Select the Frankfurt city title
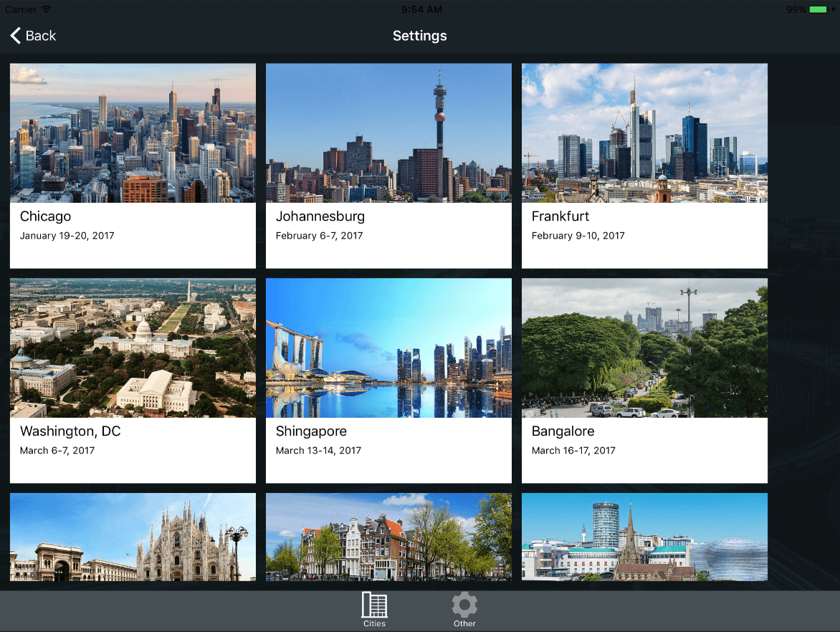Image resolution: width=840 pixels, height=632 pixels. tap(560, 216)
